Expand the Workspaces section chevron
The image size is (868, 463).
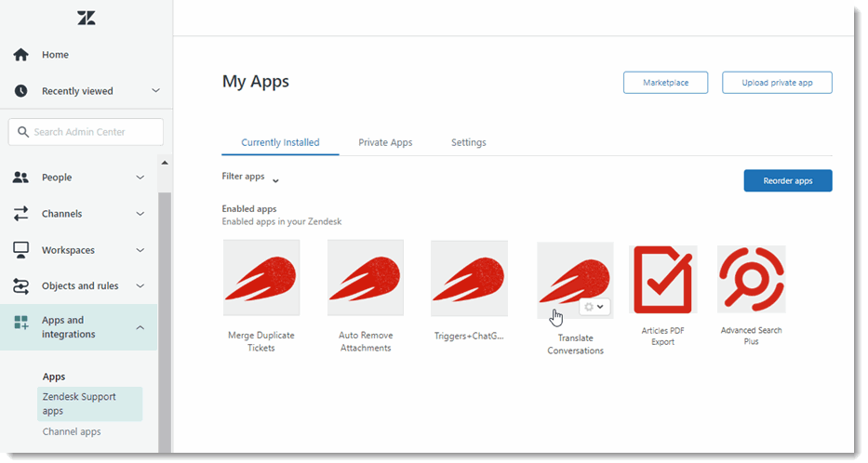[x=140, y=250]
